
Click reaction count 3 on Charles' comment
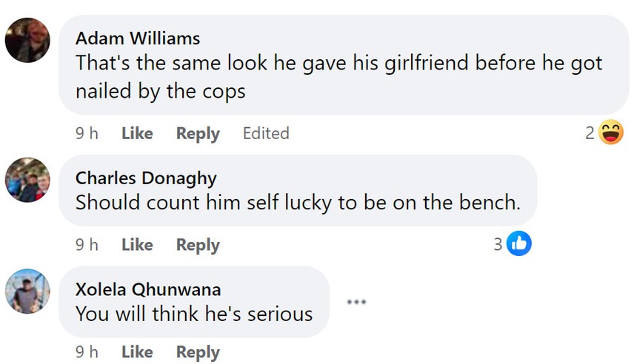click(x=498, y=243)
